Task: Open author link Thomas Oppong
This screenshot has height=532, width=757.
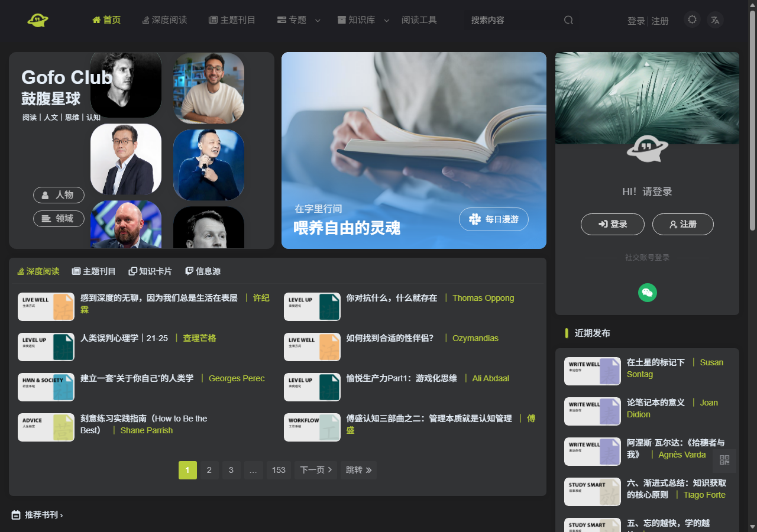Action: coord(483,298)
